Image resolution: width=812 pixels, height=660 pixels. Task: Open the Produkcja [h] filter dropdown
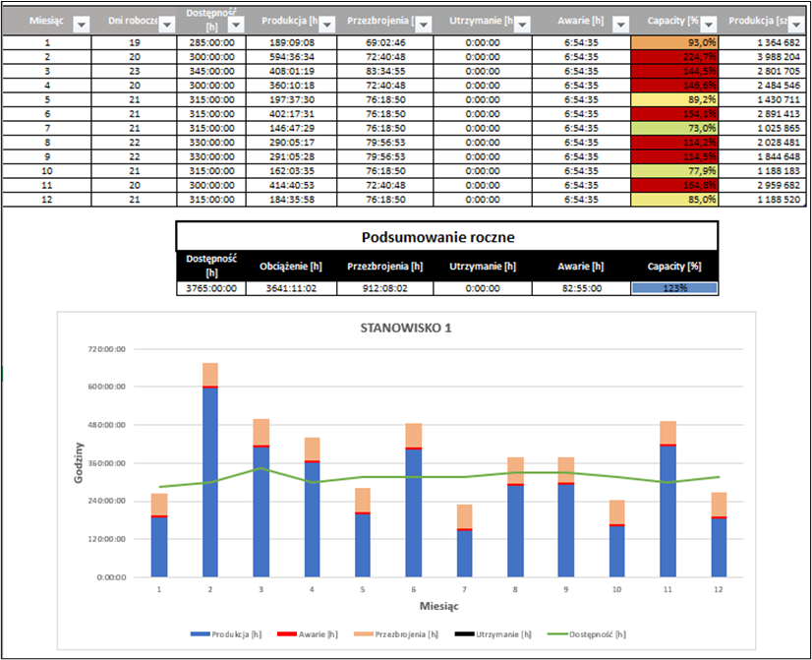point(324,25)
